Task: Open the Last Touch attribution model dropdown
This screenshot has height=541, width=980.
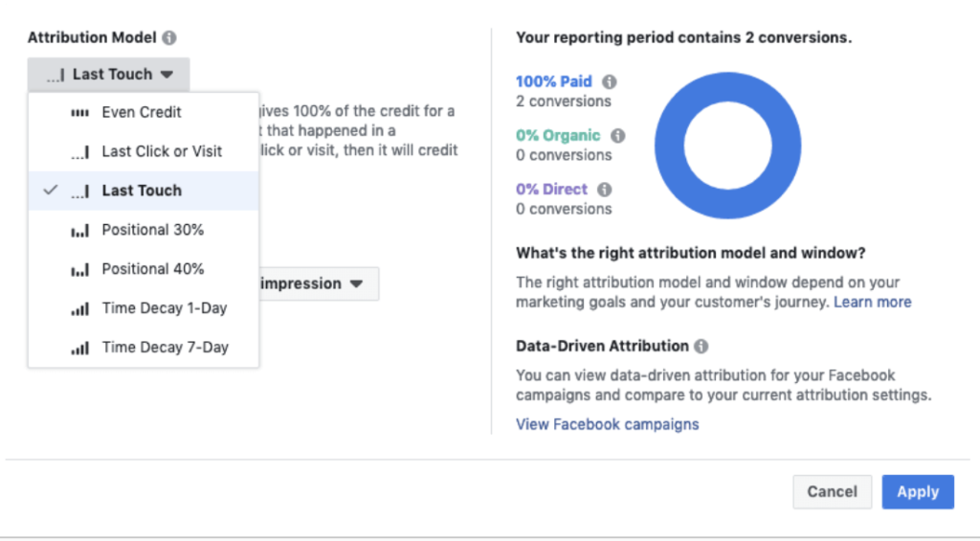Action: click(x=109, y=75)
